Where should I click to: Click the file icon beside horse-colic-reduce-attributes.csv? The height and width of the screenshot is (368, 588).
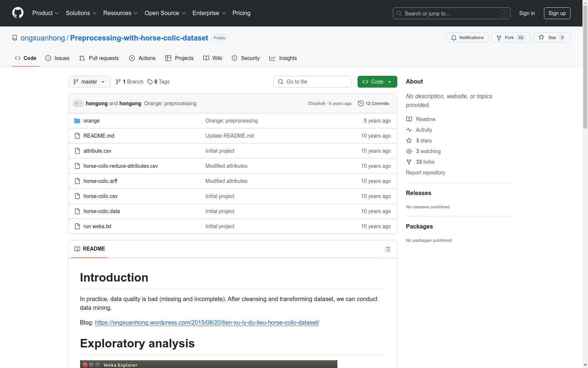tap(77, 166)
